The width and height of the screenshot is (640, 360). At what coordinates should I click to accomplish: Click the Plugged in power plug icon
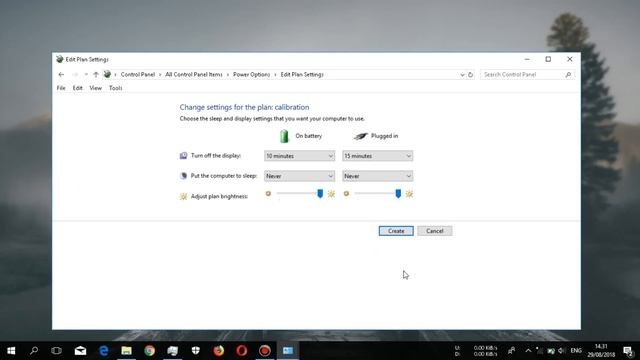(x=360, y=136)
